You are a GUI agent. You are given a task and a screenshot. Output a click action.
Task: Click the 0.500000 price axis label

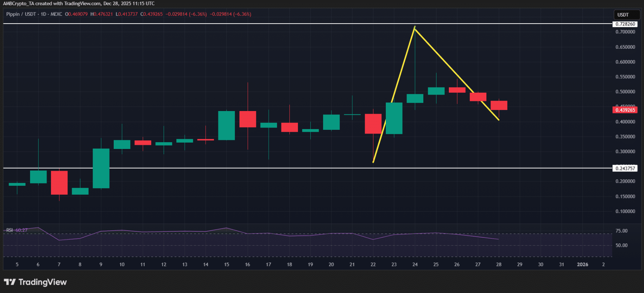click(x=625, y=92)
